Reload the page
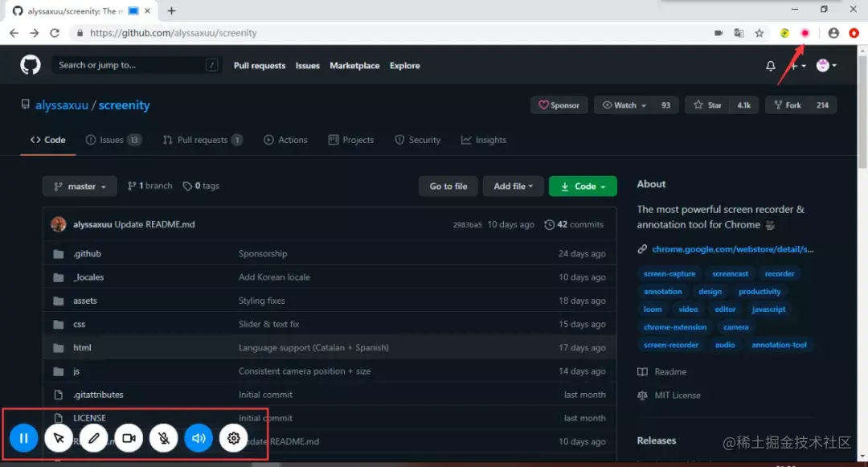The image size is (868, 467). [55, 33]
